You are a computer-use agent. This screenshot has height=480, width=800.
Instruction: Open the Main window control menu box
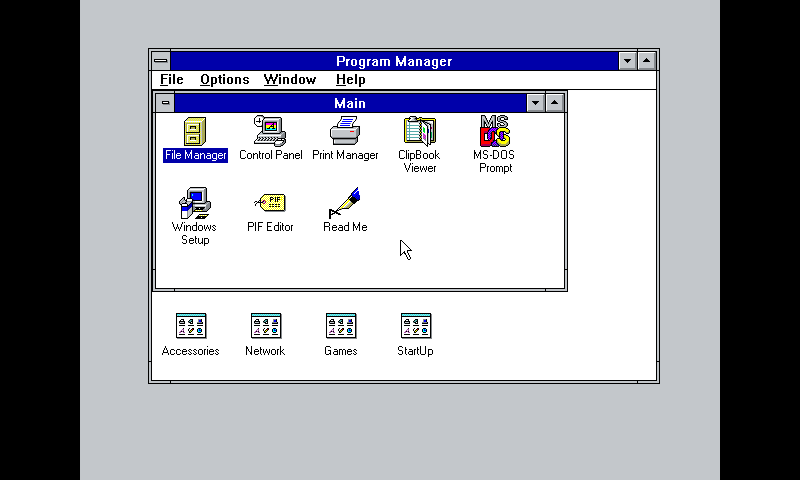(165, 103)
